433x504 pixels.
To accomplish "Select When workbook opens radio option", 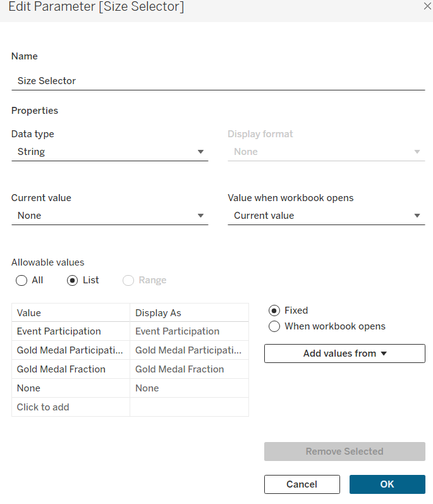I will 274,326.
